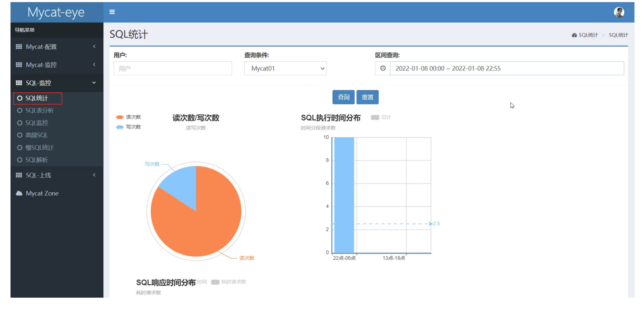Click the circle icon beside SQL表分析

(x=19, y=110)
